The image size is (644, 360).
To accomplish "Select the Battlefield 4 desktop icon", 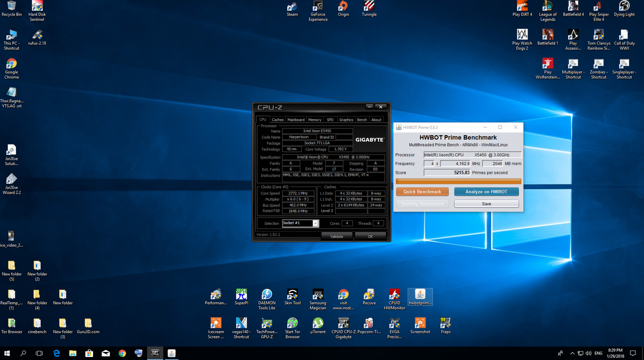I will pos(573,9).
